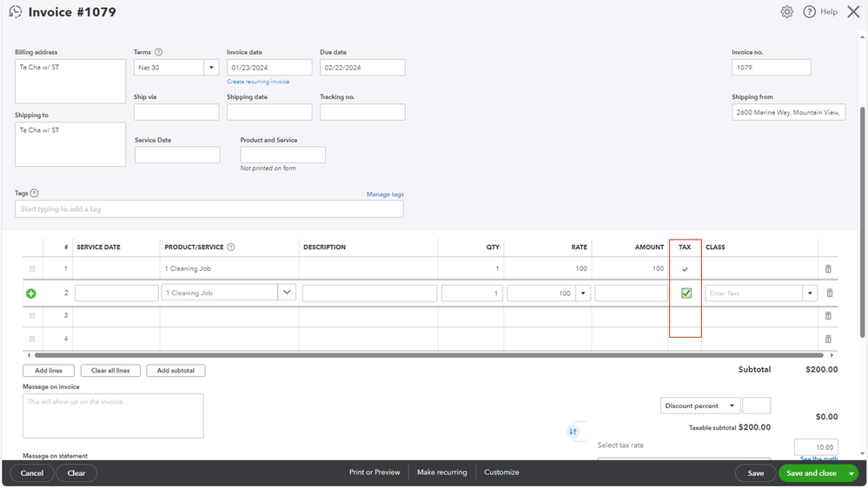Grab the drag handle on row 1
The height and width of the screenshot is (488, 868).
coord(32,269)
